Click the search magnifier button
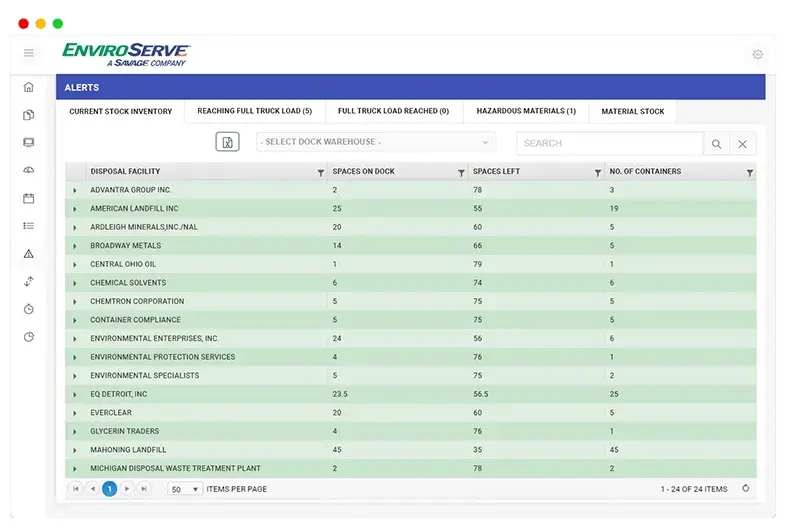This screenshot has width=786, height=528. click(716, 144)
